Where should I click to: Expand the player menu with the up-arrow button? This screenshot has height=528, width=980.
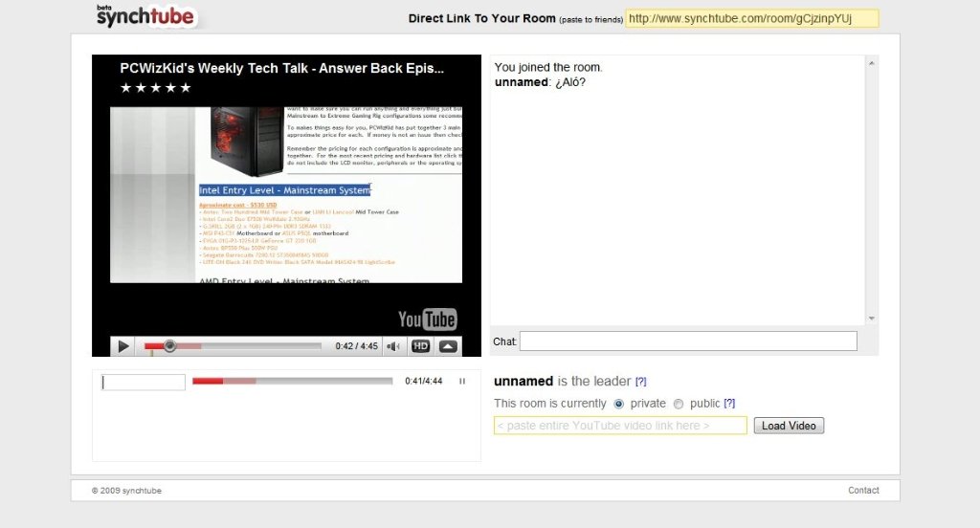tap(448, 346)
